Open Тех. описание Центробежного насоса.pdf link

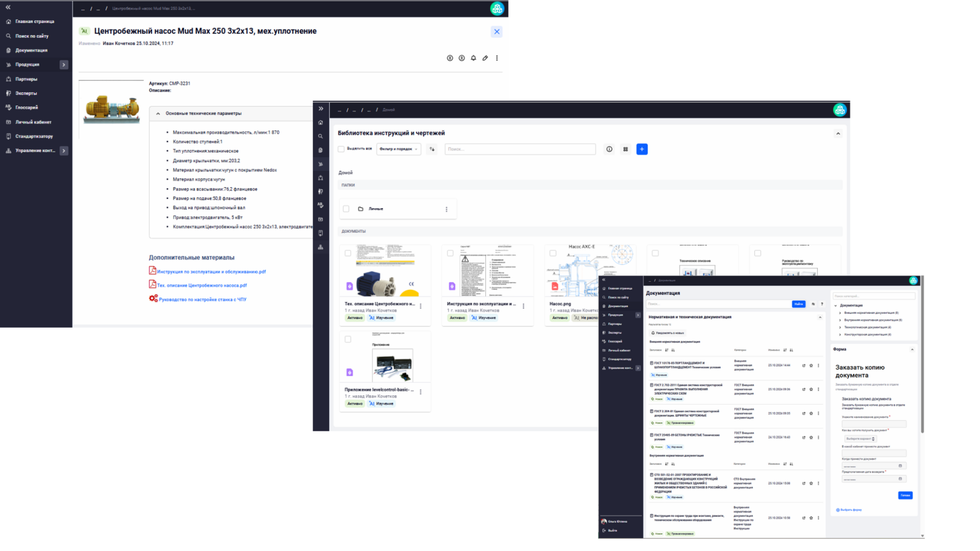pos(202,286)
